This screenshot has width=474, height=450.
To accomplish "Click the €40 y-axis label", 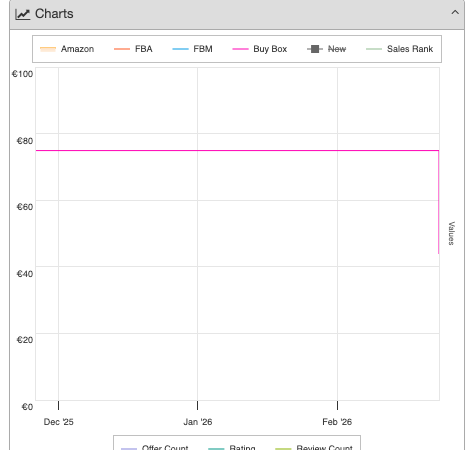I will (x=25, y=274).
